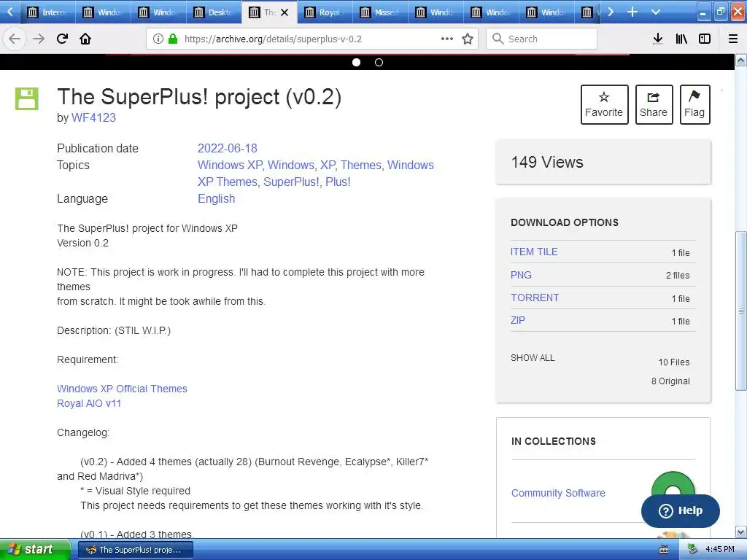Go back with the browser back arrow
The height and width of the screenshot is (560, 747).
[x=15, y=39]
